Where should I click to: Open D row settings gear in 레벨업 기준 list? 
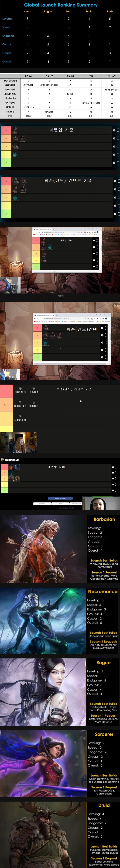pyautogui.click(x=114, y=163)
